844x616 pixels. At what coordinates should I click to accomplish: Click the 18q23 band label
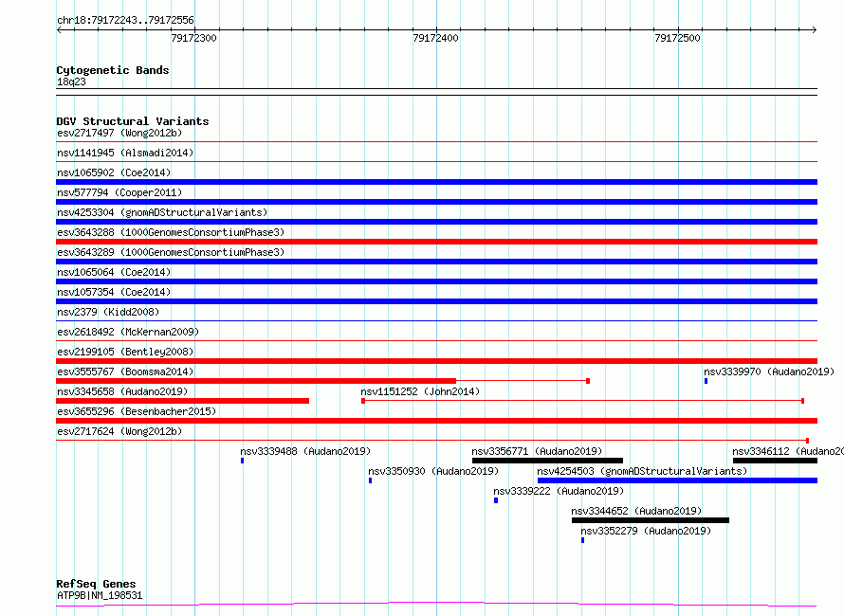point(71,82)
